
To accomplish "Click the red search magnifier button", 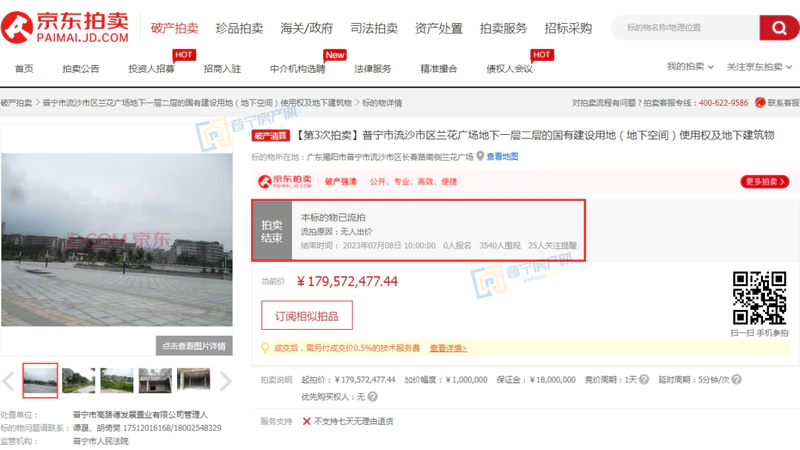I will click(x=780, y=27).
